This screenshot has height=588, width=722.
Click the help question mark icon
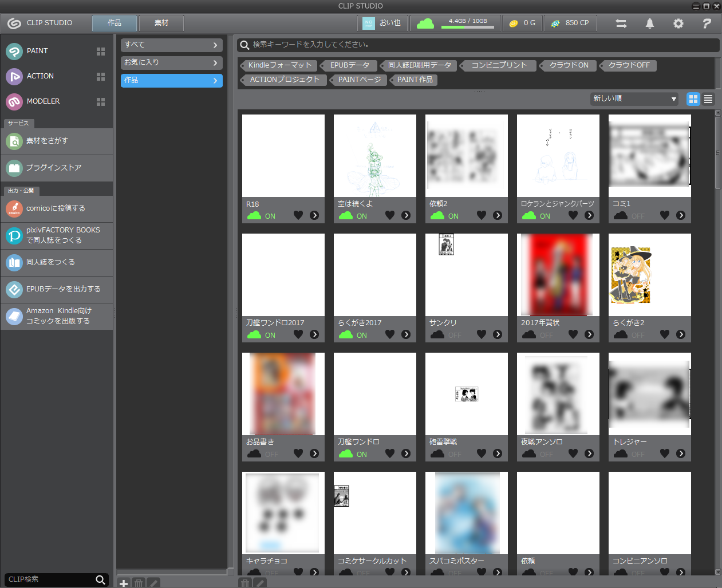pyautogui.click(x=707, y=23)
